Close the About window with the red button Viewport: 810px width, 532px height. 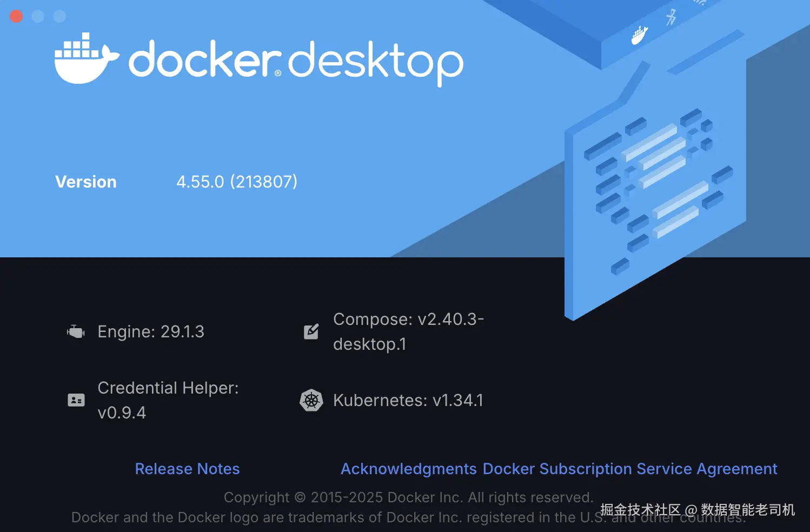16,16
